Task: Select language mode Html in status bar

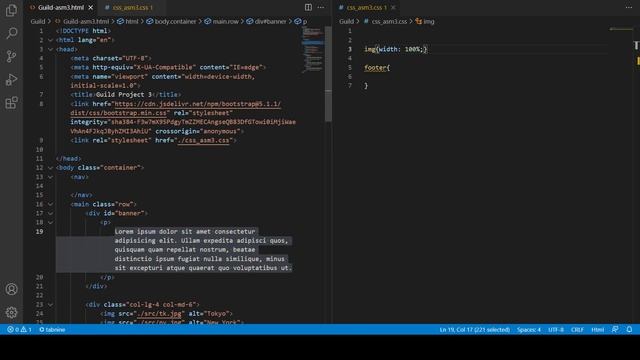Action: click(x=597, y=329)
